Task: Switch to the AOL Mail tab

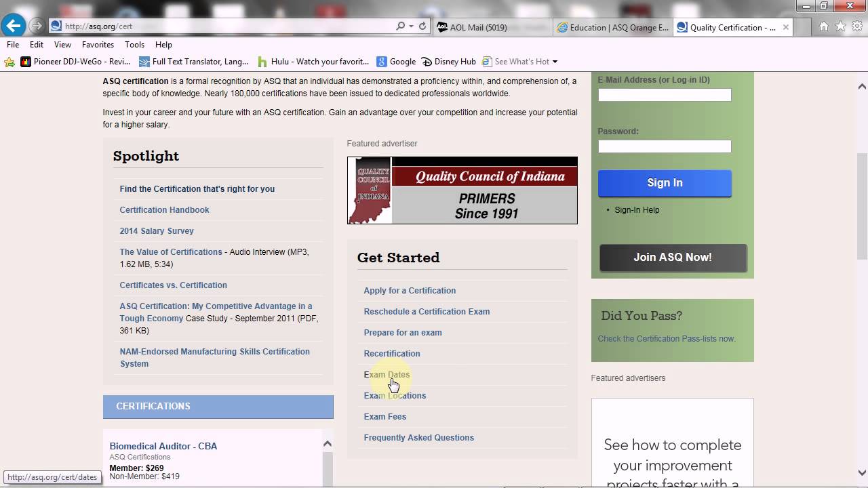Action: pyautogui.click(x=493, y=27)
